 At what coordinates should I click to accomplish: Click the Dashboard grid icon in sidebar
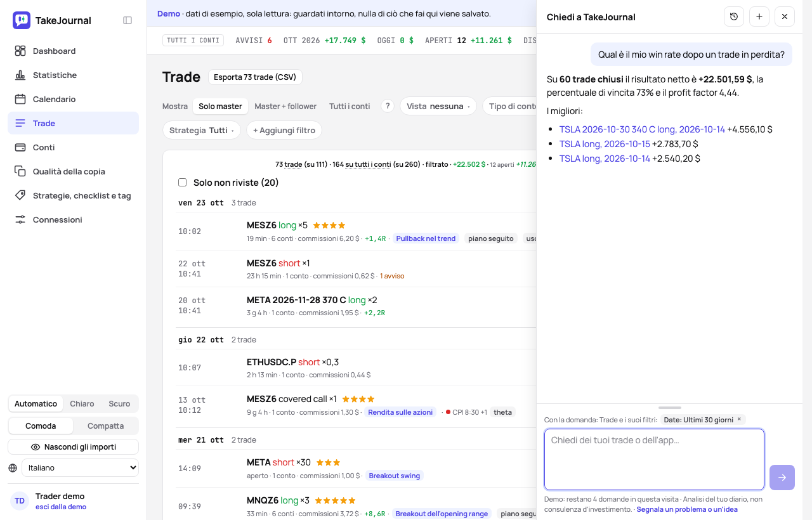point(20,51)
